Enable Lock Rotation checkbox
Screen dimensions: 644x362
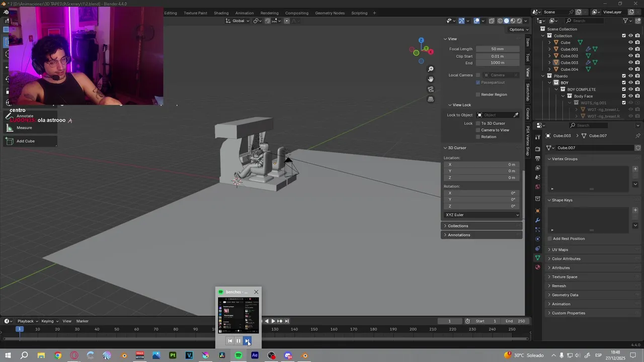coord(478,137)
